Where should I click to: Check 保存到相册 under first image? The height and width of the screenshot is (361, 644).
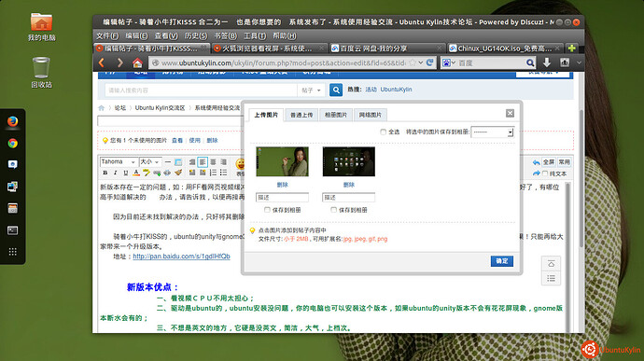coord(267,210)
